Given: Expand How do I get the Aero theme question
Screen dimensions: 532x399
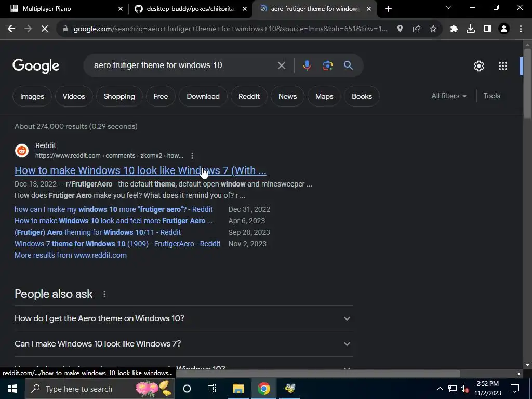Looking at the screenshot, I should tap(183, 318).
